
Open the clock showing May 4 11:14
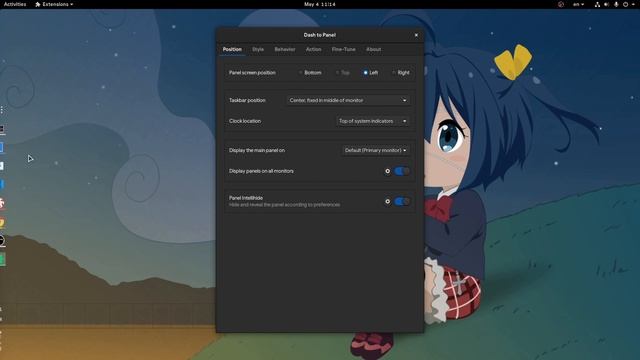point(320,4)
